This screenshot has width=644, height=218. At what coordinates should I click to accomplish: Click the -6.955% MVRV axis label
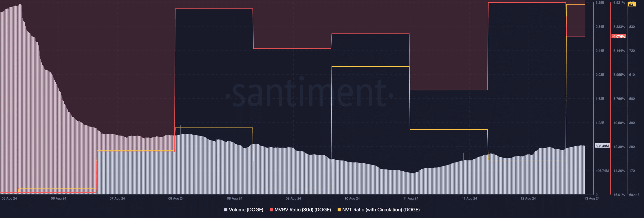pos(619,75)
